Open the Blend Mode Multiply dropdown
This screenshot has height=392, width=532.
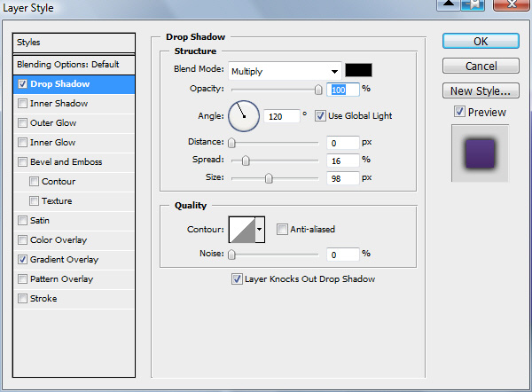[x=285, y=71]
